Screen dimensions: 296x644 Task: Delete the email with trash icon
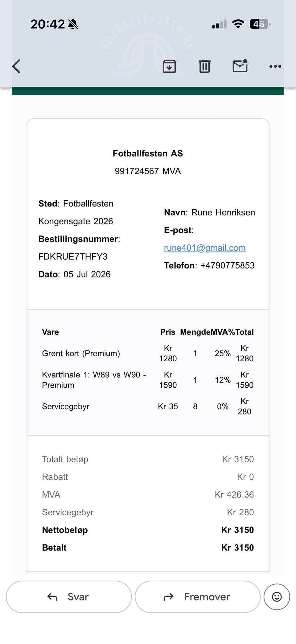click(x=204, y=66)
